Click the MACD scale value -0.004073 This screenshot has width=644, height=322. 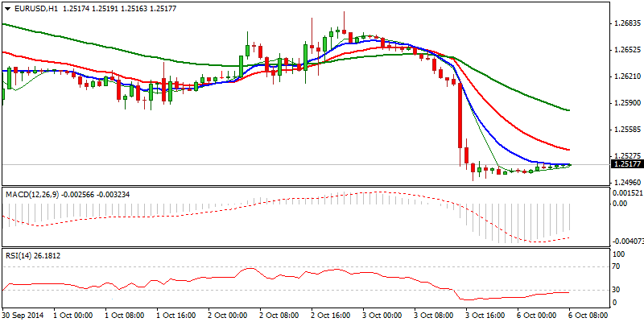628,242
